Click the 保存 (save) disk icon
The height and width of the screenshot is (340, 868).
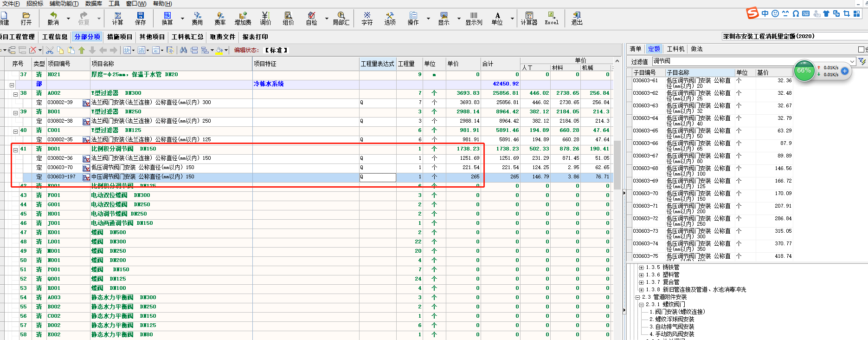point(140,19)
